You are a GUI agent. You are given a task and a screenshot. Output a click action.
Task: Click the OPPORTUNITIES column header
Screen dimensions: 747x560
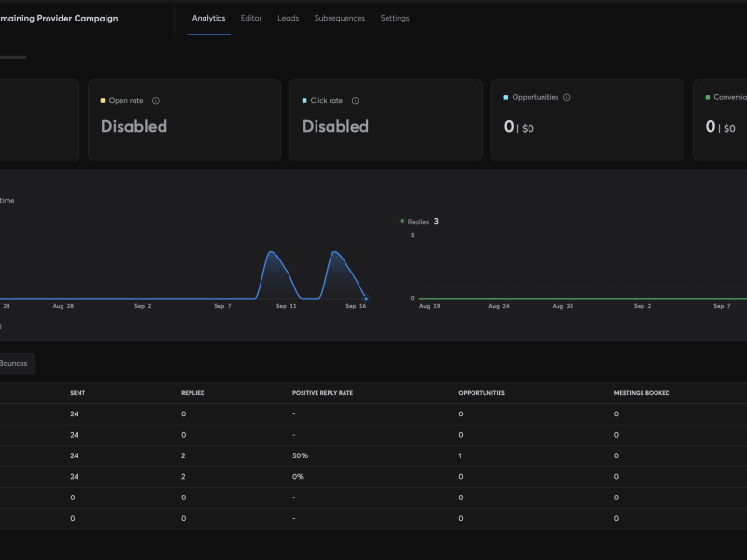482,393
